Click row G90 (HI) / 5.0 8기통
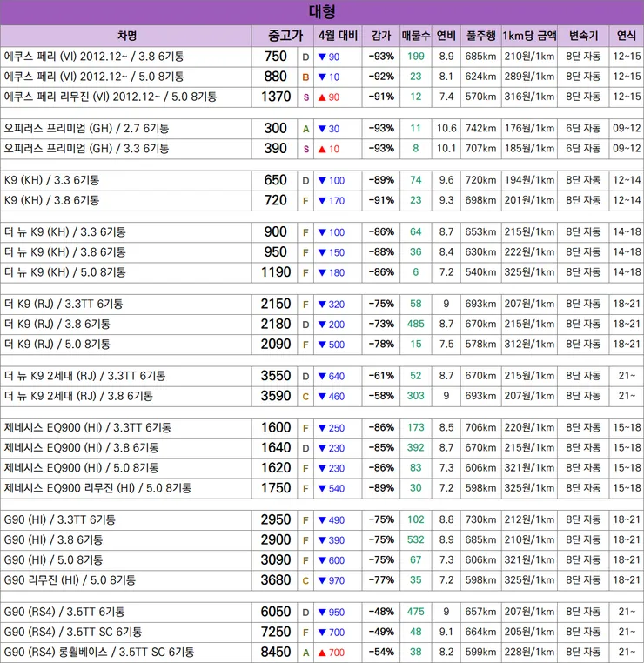 pyautogui.click(x=322, y=560)
